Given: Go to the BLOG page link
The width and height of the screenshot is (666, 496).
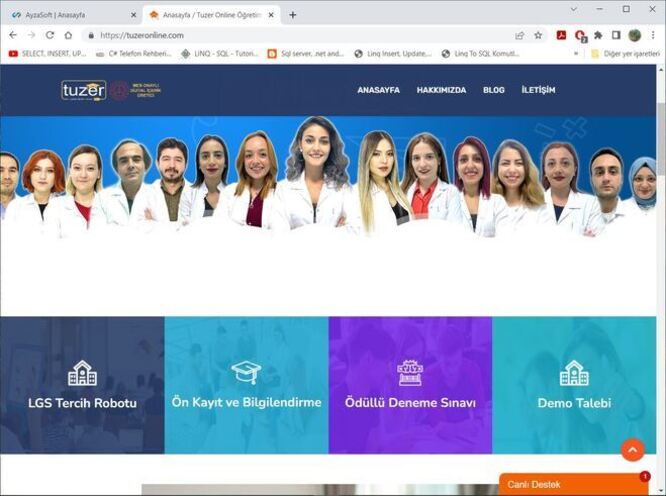Looking at the screenshot, I should pyautogui.click(x=494, y=90).
